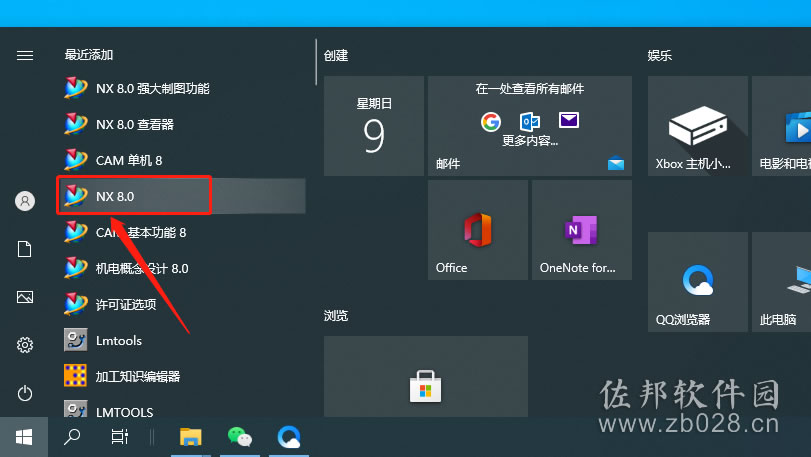Open WeChat from taskbar

click(x=239, y=437)
